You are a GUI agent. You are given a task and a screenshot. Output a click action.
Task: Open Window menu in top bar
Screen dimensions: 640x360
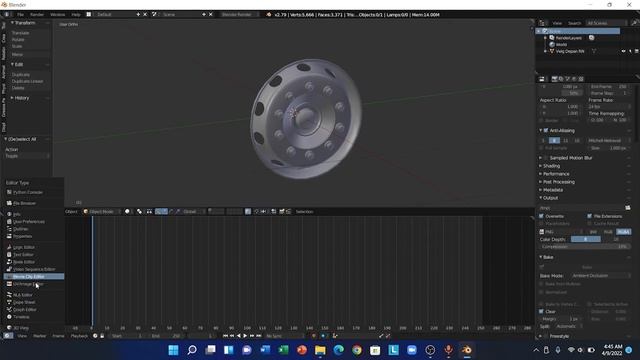tap(58, 15)
